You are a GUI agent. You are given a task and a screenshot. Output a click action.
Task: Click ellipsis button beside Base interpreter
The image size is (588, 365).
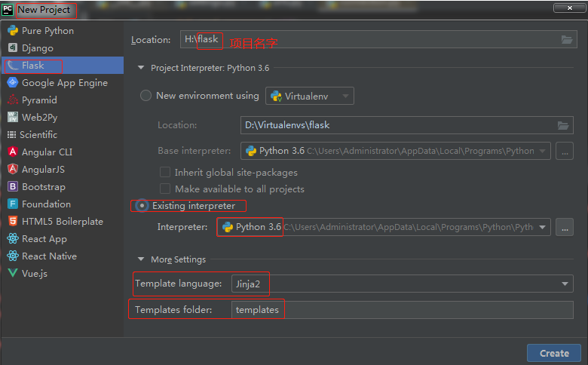[x=565, y=151]
